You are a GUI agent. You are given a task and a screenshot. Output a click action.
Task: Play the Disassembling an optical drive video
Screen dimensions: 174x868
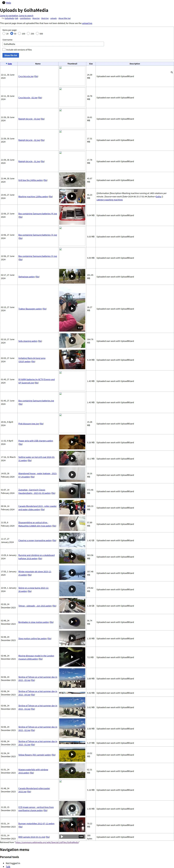pos(72,524)
